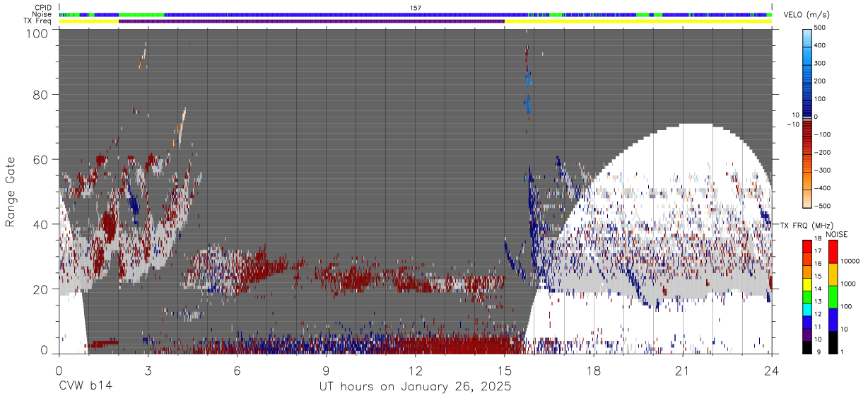868x401 pixels.
Task: Click the 80 tick on Range Gate axis
Action: [x=40, y=95]
